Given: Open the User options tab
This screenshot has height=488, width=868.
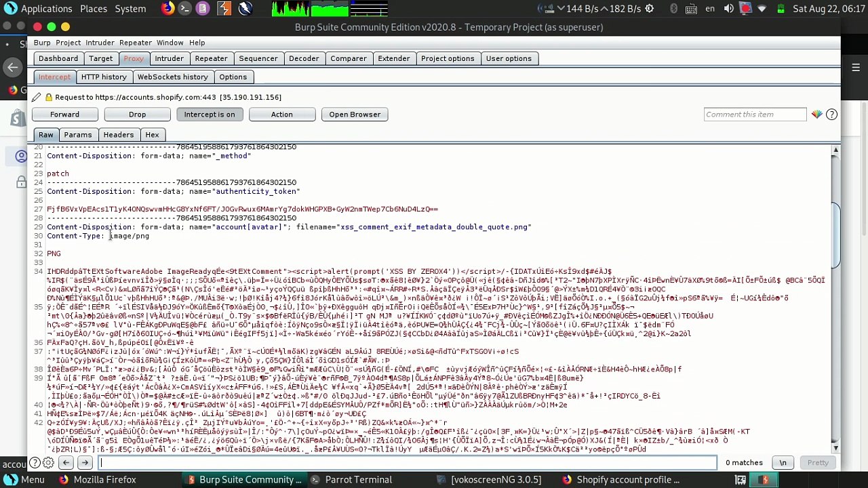Looking at the screenshot, I should [509, 58].
